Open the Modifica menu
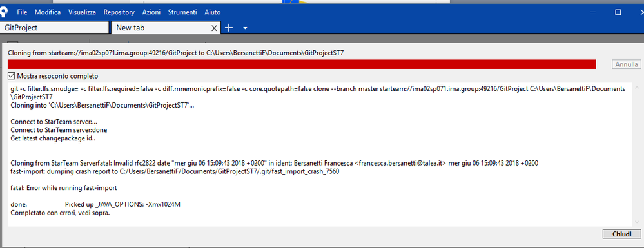Screen dimensions: 644x248 click(48, 12)
